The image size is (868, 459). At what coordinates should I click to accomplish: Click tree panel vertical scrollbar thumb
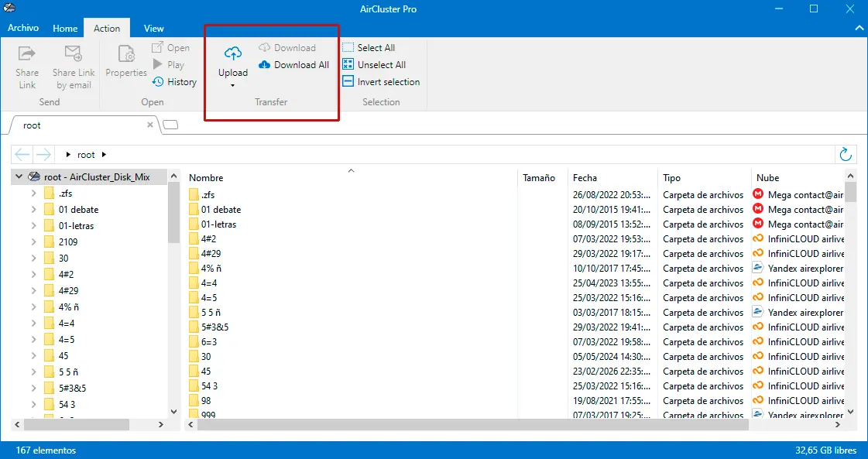point(173,214)
